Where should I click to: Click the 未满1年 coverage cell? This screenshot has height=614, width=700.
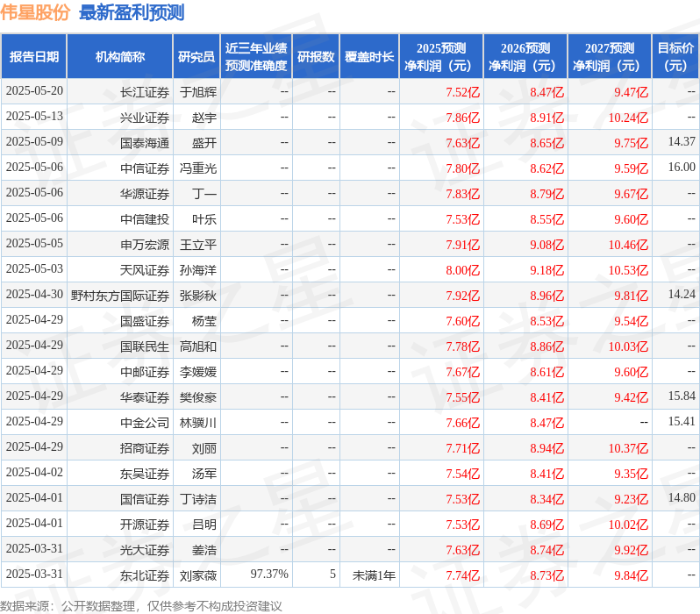[374, 575]
